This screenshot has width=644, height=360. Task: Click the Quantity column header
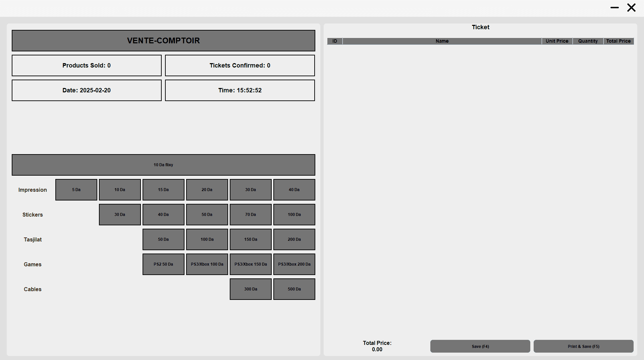click(588, 41)
